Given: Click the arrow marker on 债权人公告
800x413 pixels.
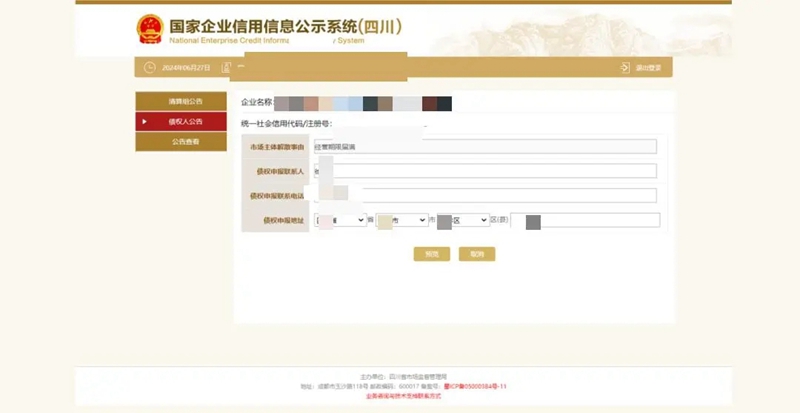Looking at the screenshot, I should tap(144, 122).
